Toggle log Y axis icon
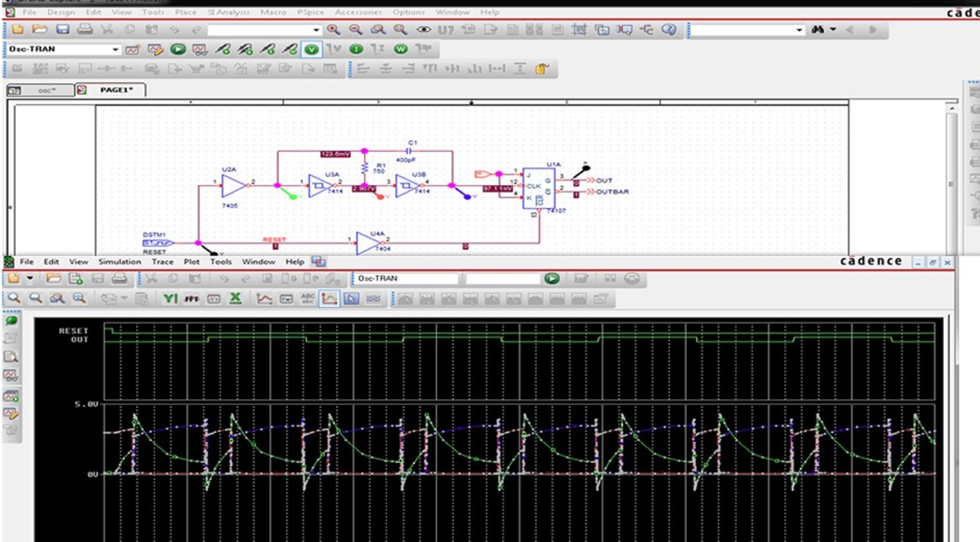 170,299
